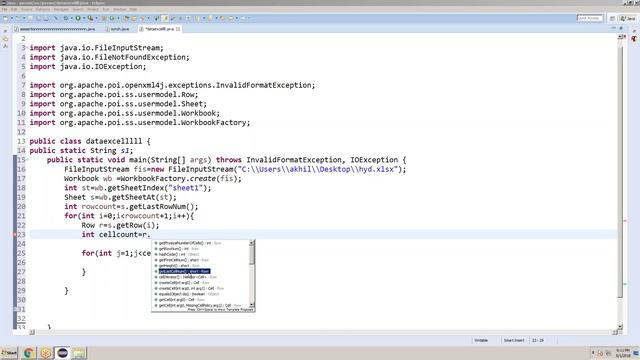
Task: Click the Run External Tools icon
Action: (x=90, y=18)
